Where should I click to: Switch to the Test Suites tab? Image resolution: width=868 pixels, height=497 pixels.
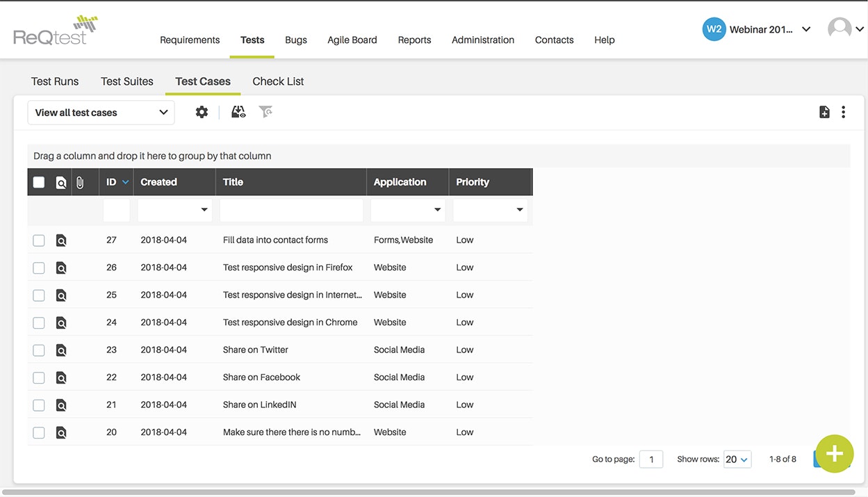click(127, 81)
